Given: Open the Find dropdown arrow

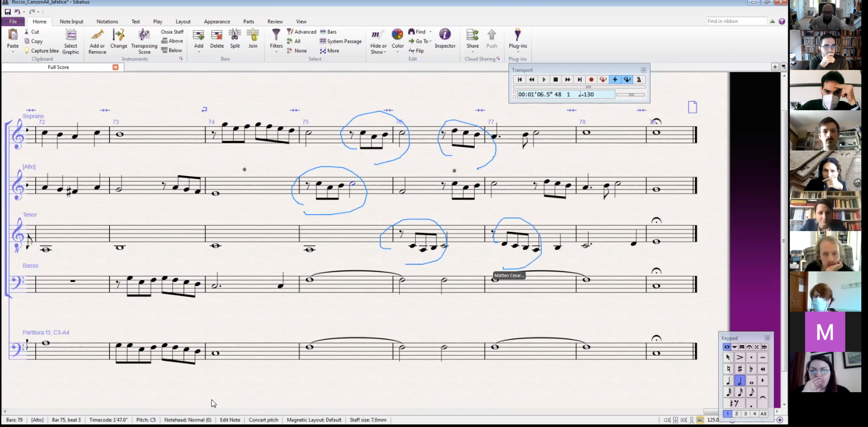Looking at the screenshot, I should click(430, 32).
